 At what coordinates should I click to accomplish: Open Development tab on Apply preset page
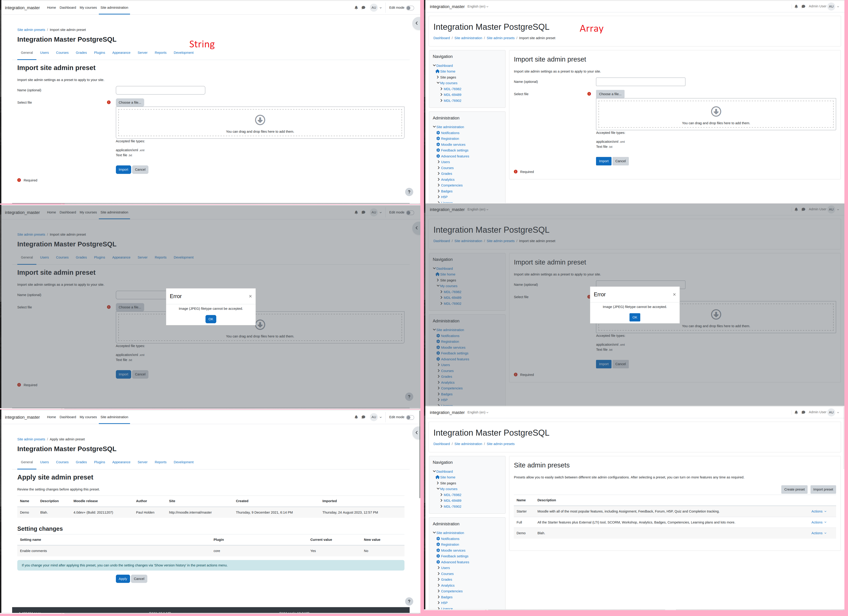(183, 462)
